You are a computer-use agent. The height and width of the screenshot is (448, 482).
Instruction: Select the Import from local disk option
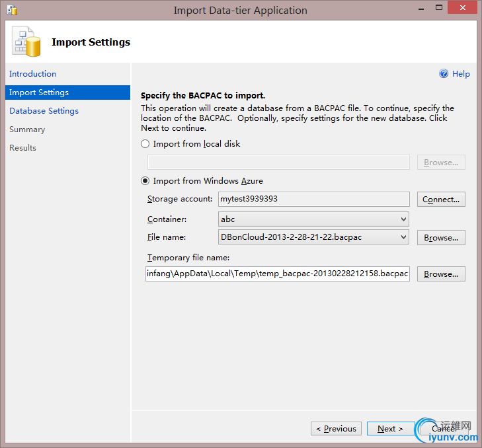coord(145,144)
